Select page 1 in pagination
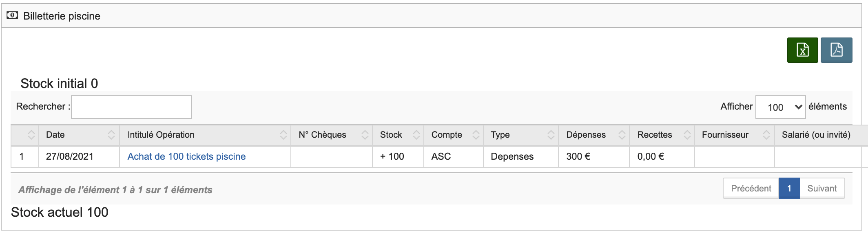This screenshot has height=233, width=868. (x=789, y=189)
